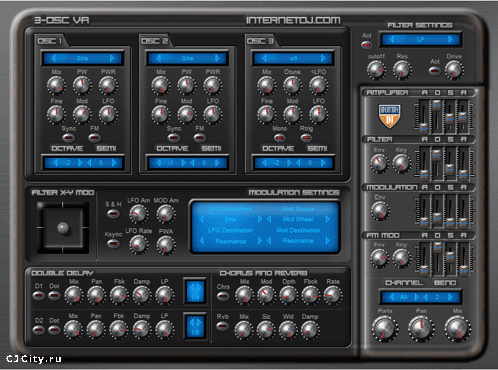Previous Channel arrow before All

392,297
